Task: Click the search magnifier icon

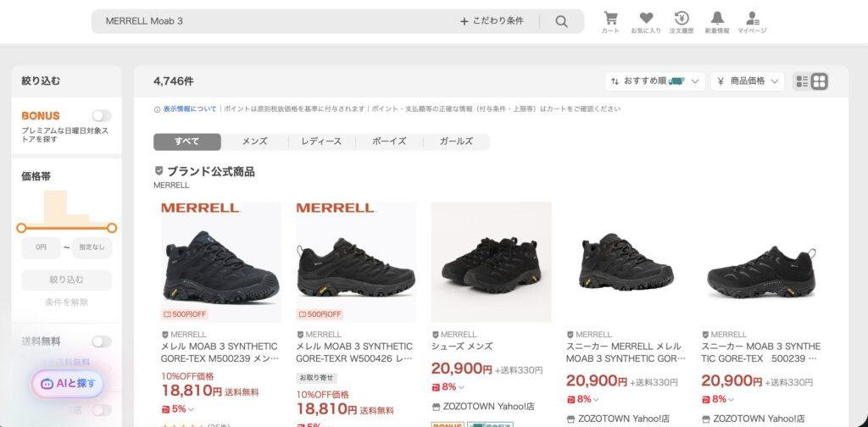Action: click(x=561, y=21)
